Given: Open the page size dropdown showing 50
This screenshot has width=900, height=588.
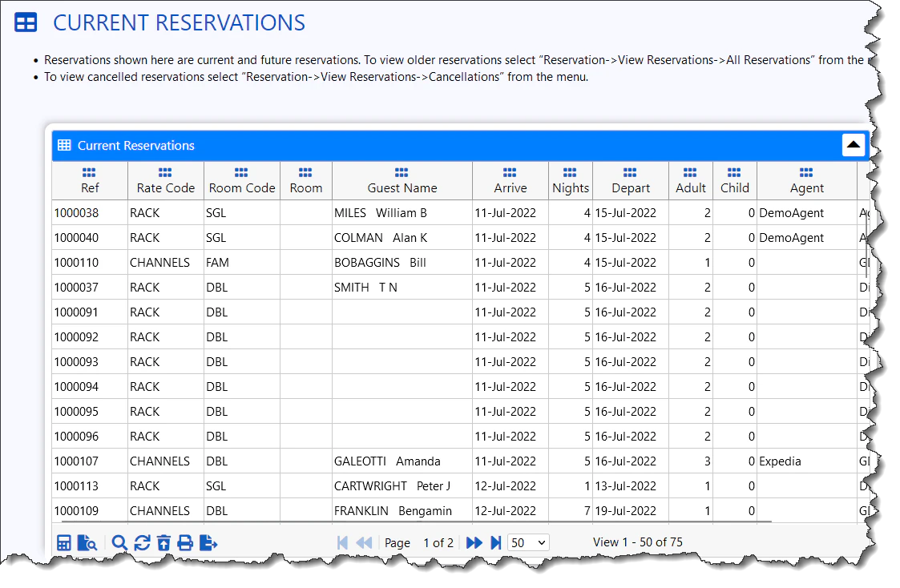Looking at the screenshot, I should click(x=528, y=542).
